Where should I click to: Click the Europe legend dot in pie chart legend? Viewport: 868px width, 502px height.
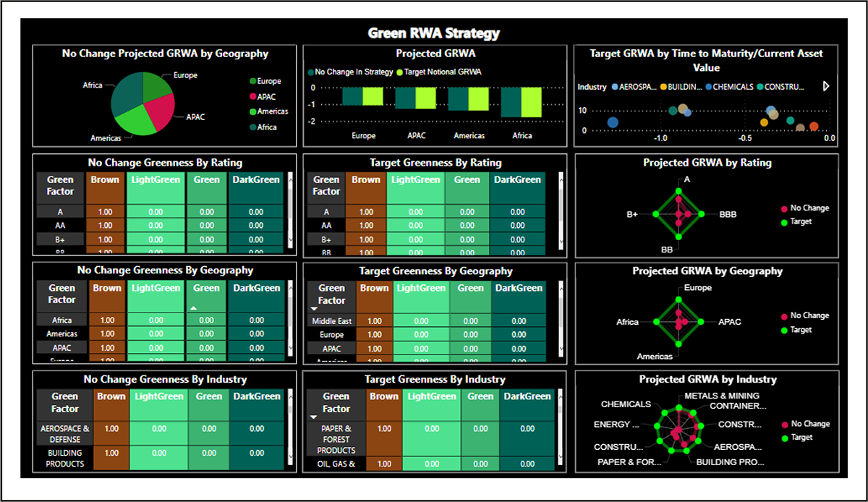click(x=252, y=82)
